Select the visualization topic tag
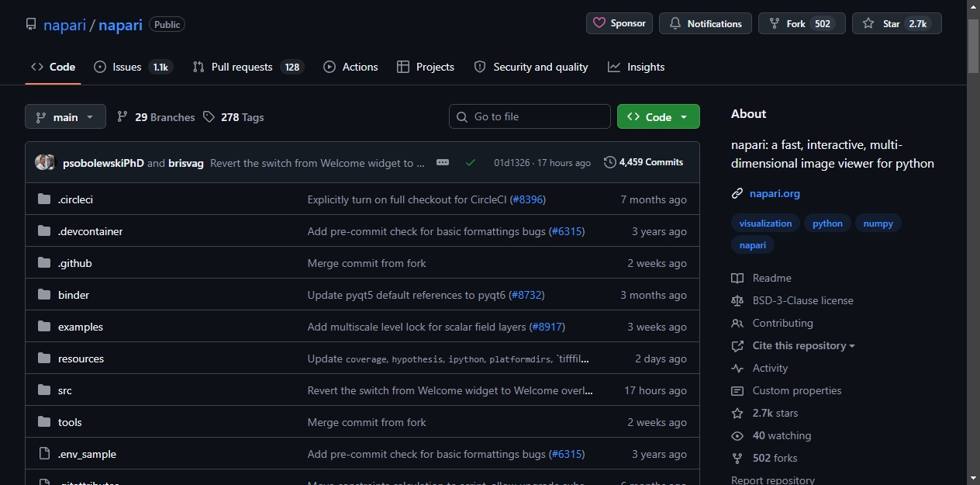The image size is (980, 485). 765,223
